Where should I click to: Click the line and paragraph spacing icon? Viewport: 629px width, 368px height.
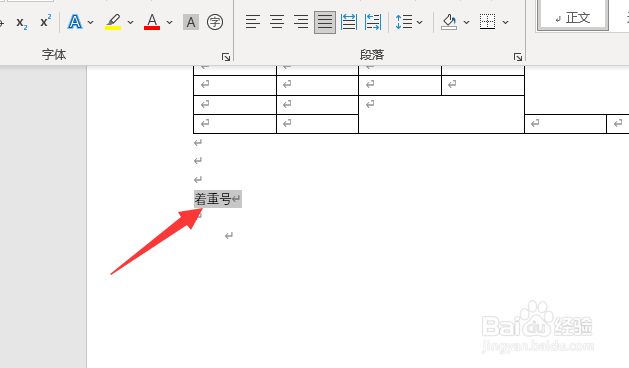point(404,22)
